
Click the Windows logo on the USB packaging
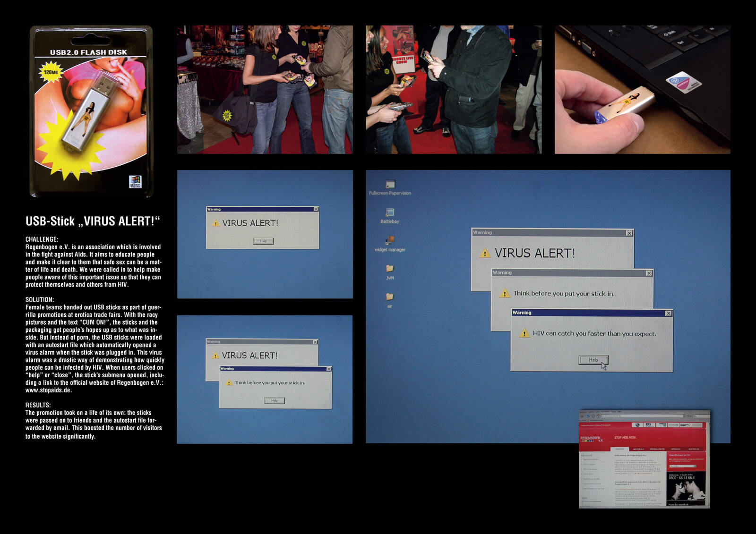point(135,182)
